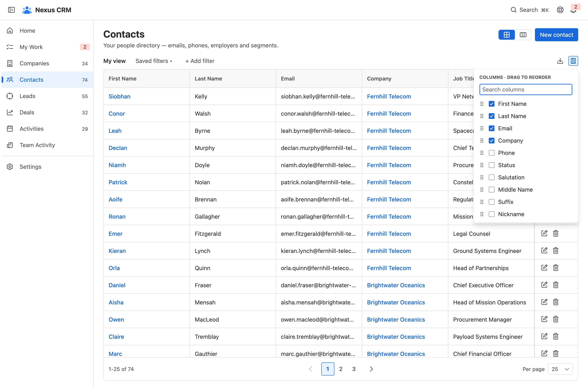Focus the Search columns field

(x=526, y=89)
